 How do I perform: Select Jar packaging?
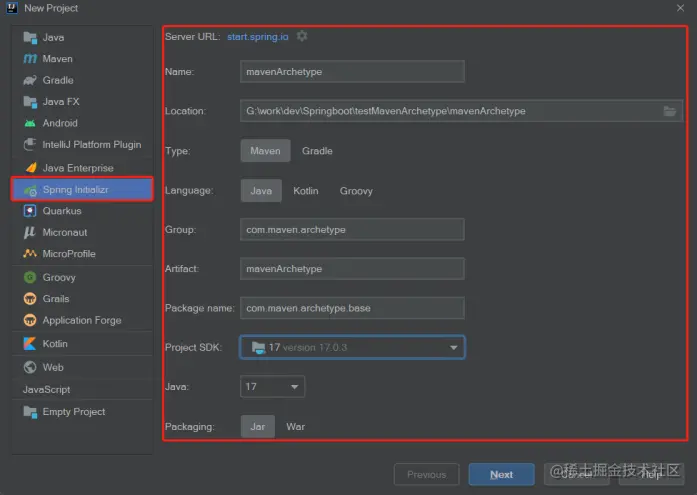[258, 427]
